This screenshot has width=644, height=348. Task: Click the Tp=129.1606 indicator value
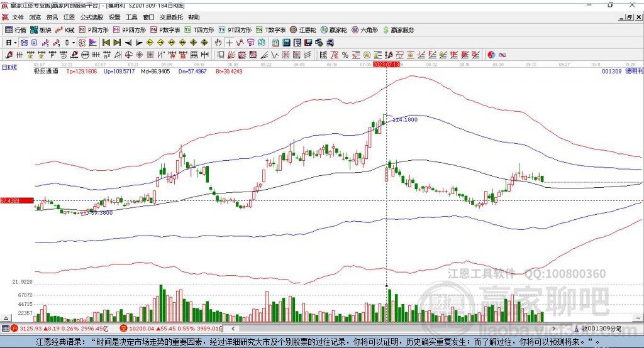click(x=81, y=71)
